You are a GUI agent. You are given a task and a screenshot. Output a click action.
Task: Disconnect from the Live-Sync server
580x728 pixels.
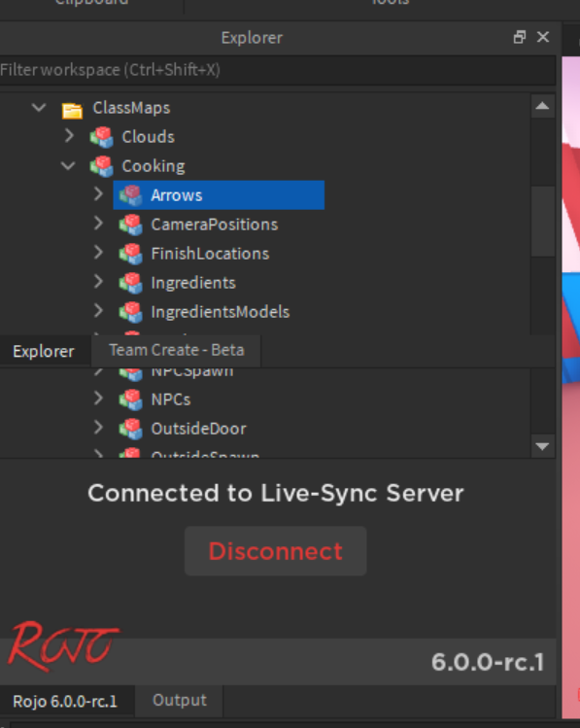coord(276,551)
